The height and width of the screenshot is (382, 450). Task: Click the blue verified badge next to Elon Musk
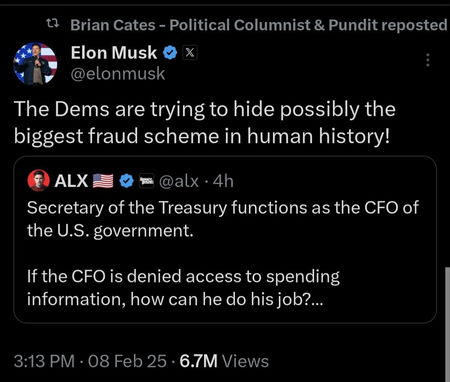click(170, 53)
